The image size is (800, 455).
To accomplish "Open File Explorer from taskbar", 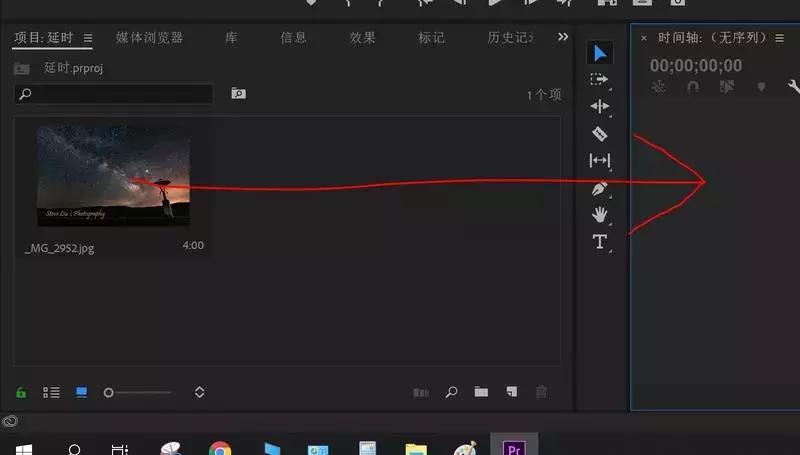I will (x=416, y=449).
